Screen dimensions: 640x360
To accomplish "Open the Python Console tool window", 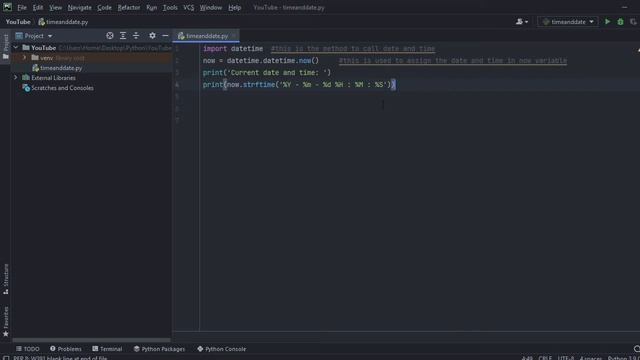I will click(x=222, y=349).
